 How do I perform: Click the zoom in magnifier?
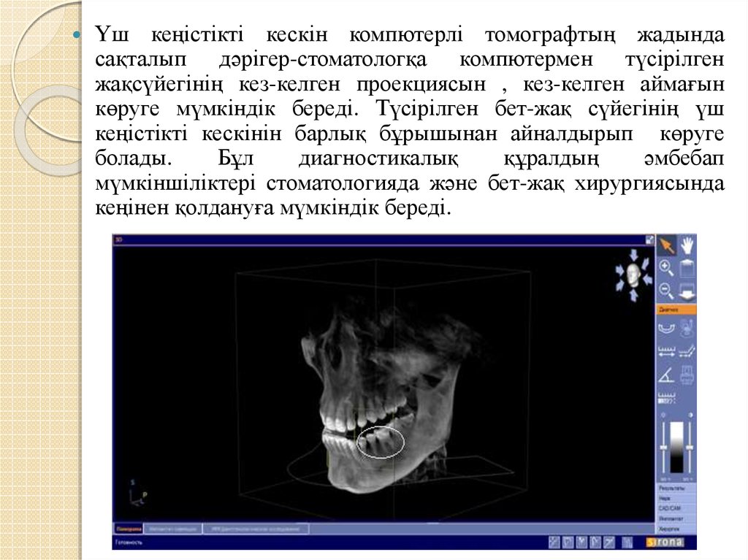click(x=666, y=268)
